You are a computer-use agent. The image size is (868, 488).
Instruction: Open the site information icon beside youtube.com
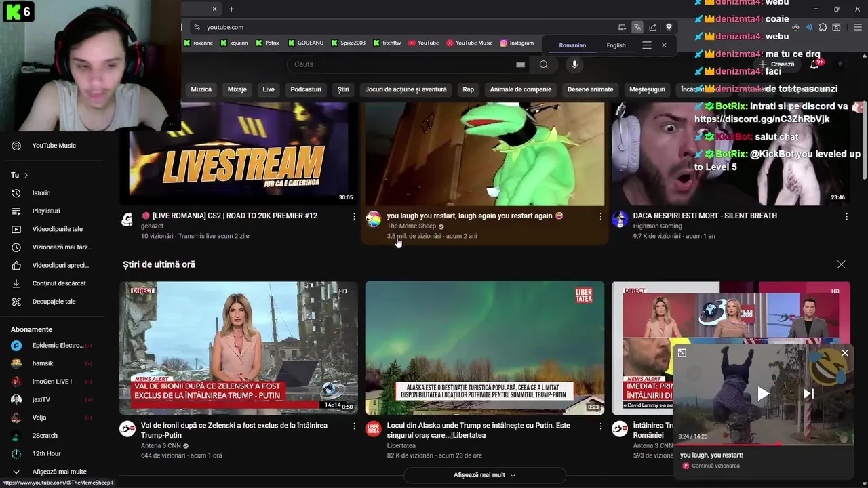[197, 27]
